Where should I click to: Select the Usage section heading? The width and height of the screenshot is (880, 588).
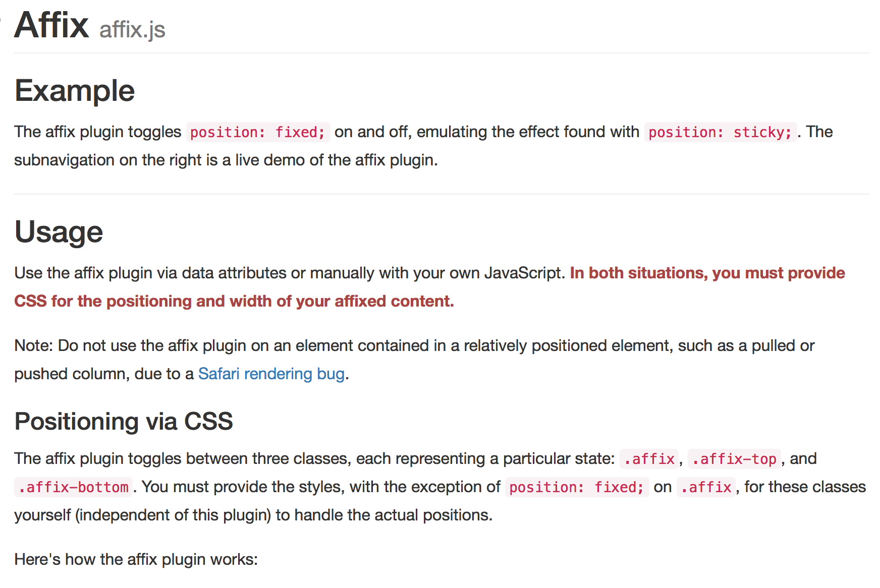tap(59, 232)
